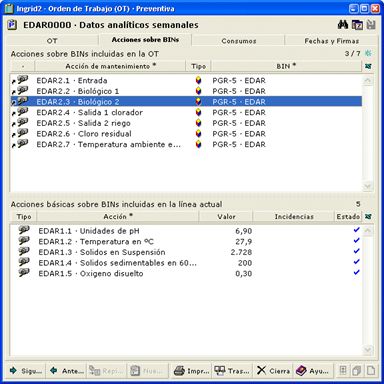
Task: Switch to the OT tab
Action: (52, 41)
